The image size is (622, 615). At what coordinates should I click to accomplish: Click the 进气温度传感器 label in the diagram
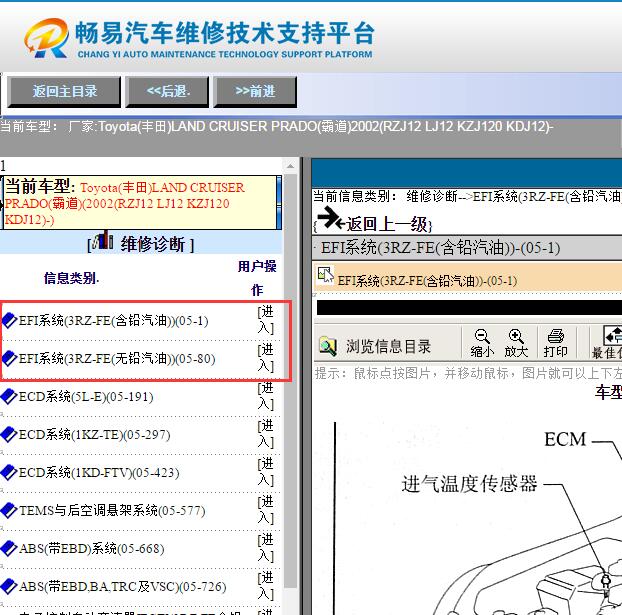469,484
